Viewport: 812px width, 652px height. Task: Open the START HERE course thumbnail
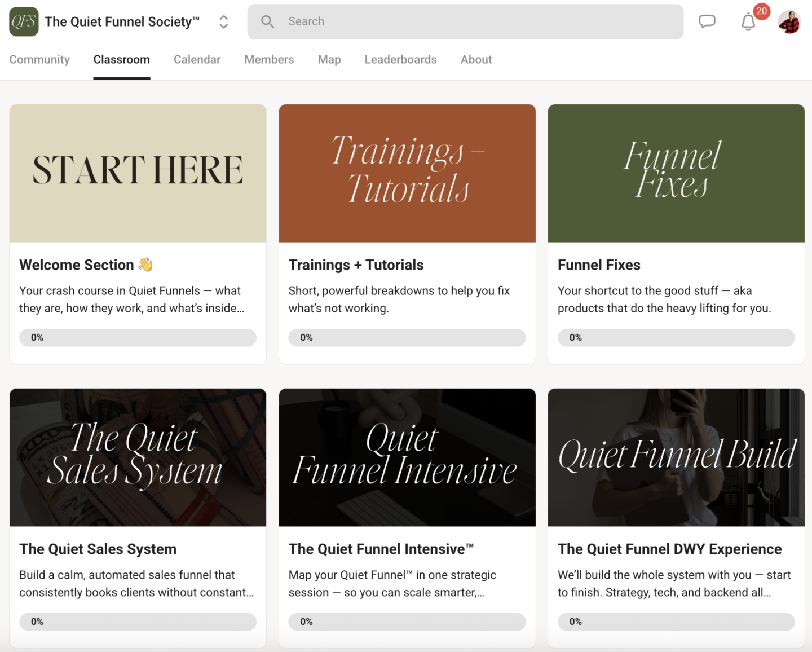coord(138,173)
